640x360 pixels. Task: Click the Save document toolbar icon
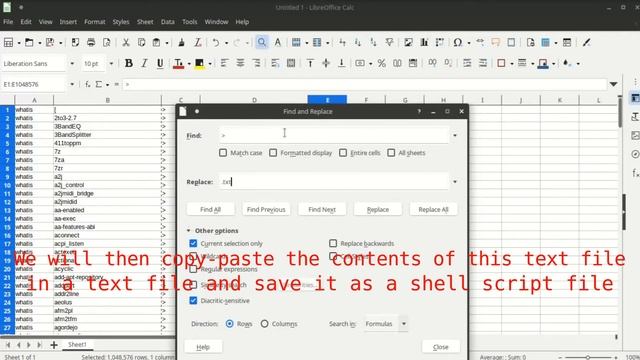50,42
